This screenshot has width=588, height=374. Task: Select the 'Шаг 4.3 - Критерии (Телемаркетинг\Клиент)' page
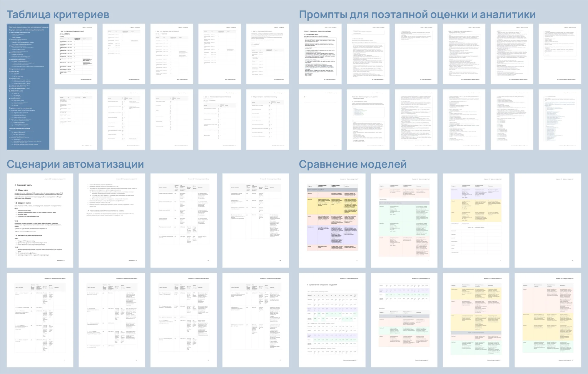220,119
